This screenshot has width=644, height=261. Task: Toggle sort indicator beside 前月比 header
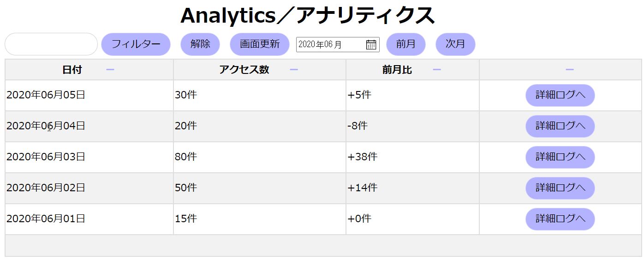(437, 70)
